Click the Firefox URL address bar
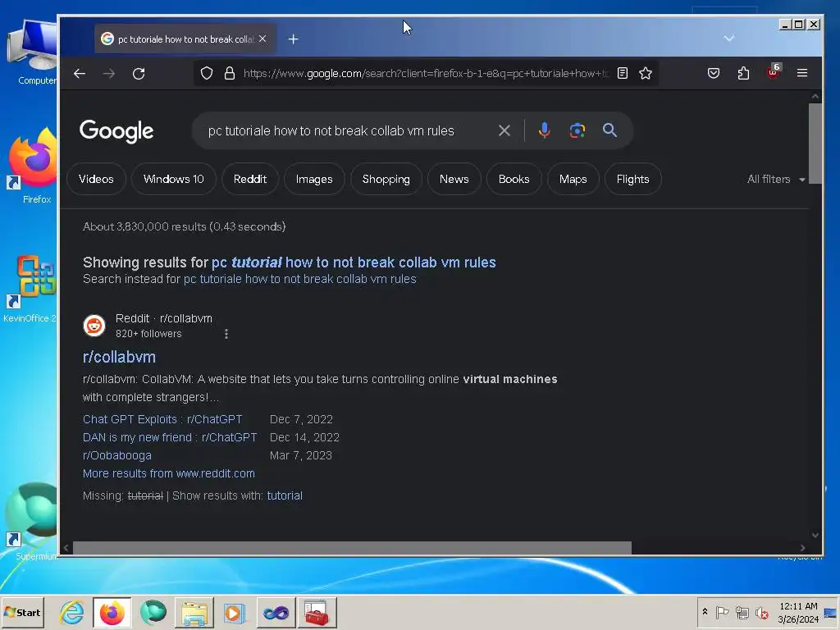Image resolution: width=840 pixels, height=630 pixels. click(426, 73)
